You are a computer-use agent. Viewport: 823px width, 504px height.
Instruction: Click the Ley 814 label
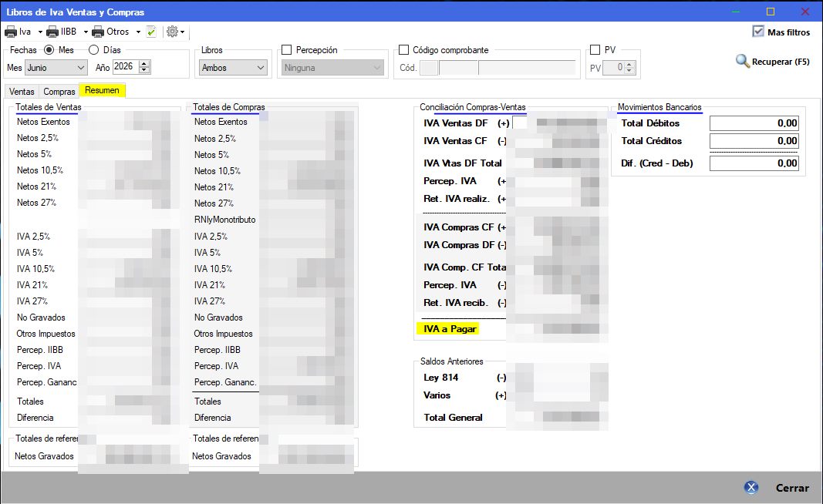point(441,378)
